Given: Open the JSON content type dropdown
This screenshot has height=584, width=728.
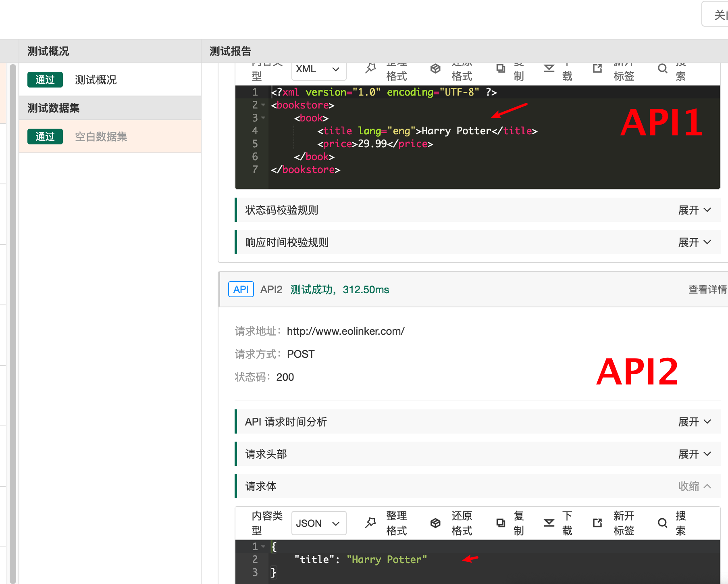Looking at the screenshot, I should [318, 524].
